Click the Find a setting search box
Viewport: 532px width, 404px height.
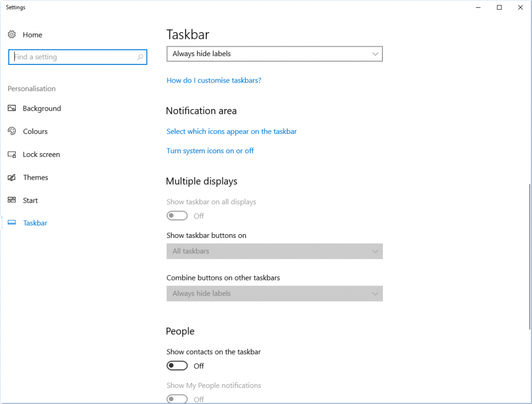[x=73, y=57]
